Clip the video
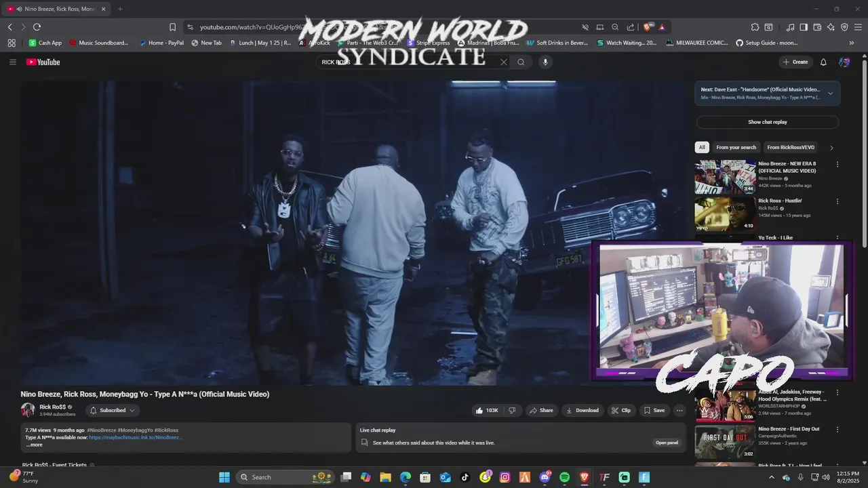 (620, 410)
